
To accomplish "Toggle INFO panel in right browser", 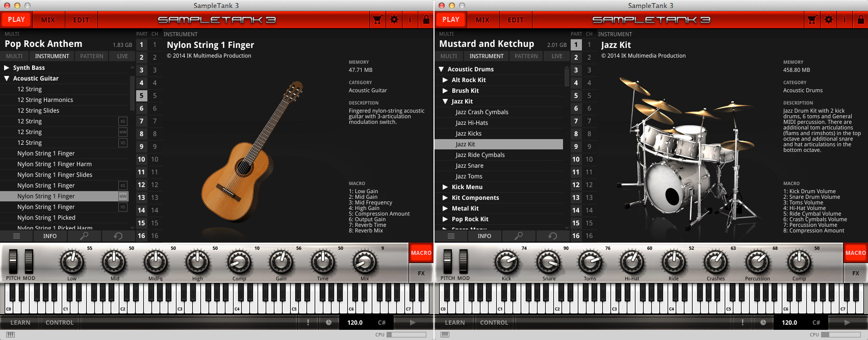I will [x=484, y=236].
